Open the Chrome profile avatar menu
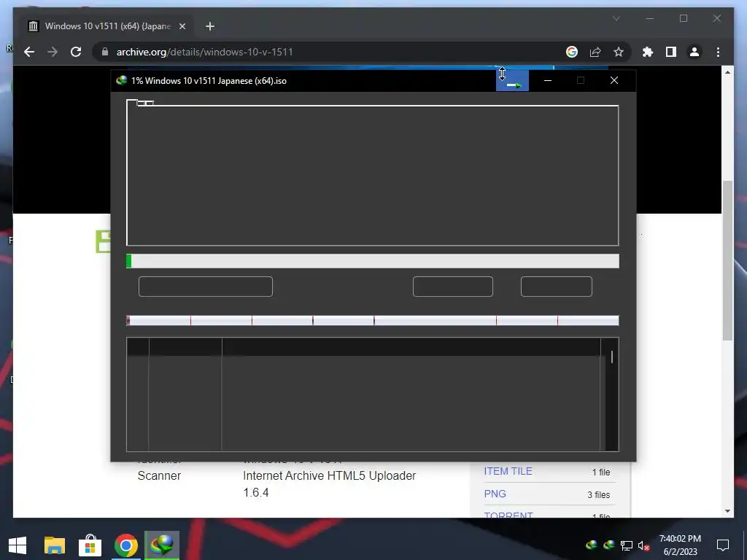This screenshot has width=747, height=560. [x=694, y=52]
